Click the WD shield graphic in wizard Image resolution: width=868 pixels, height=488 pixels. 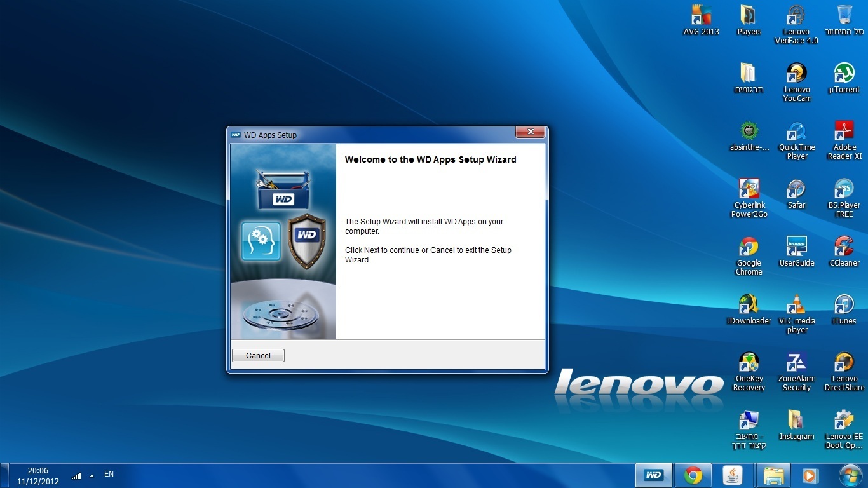(x=307, y=241)
